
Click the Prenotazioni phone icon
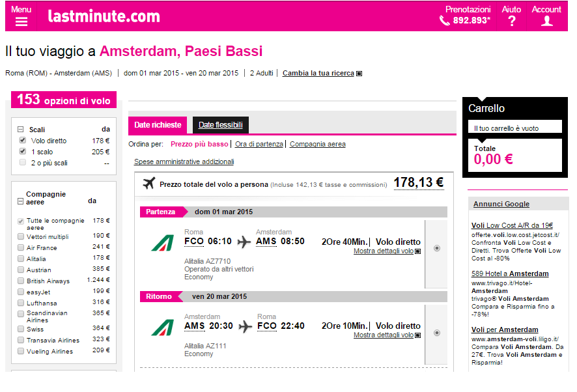click(x=445, y=21)
